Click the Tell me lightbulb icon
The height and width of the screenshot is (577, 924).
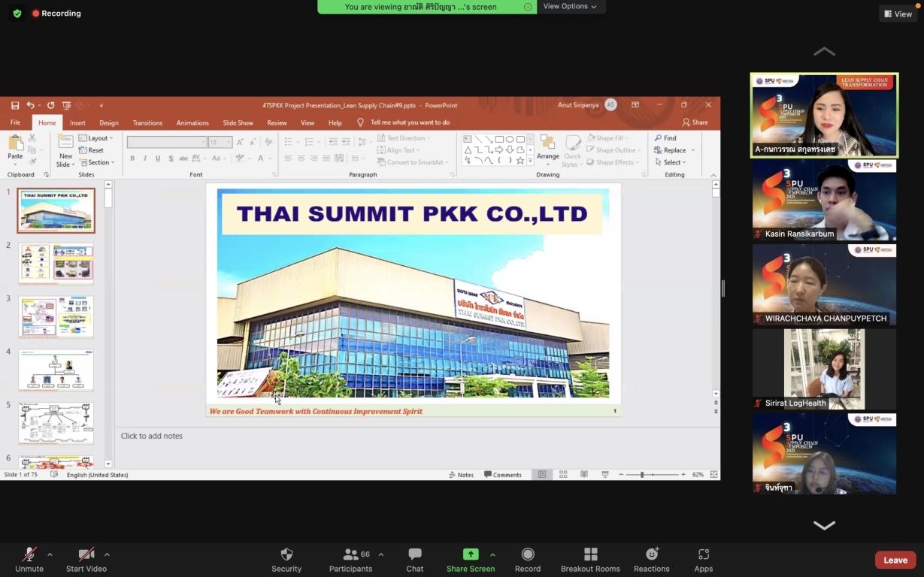(361, 122)
